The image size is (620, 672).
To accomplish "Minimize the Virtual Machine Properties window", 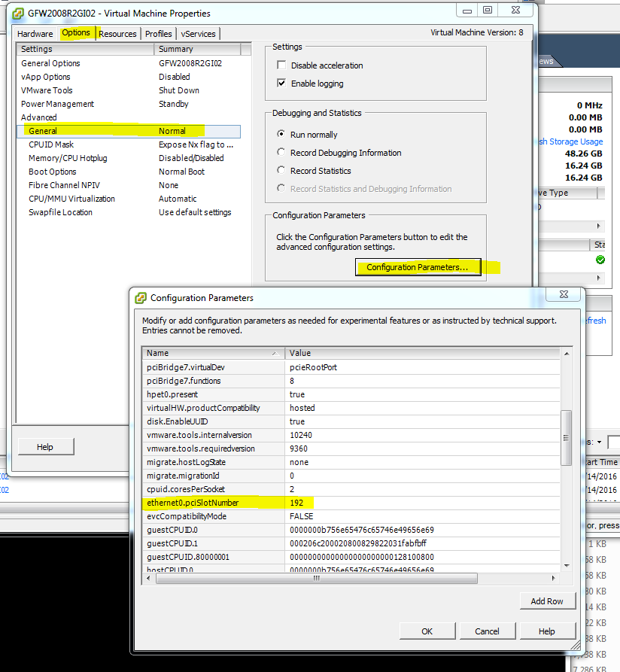I will (467, 11).
